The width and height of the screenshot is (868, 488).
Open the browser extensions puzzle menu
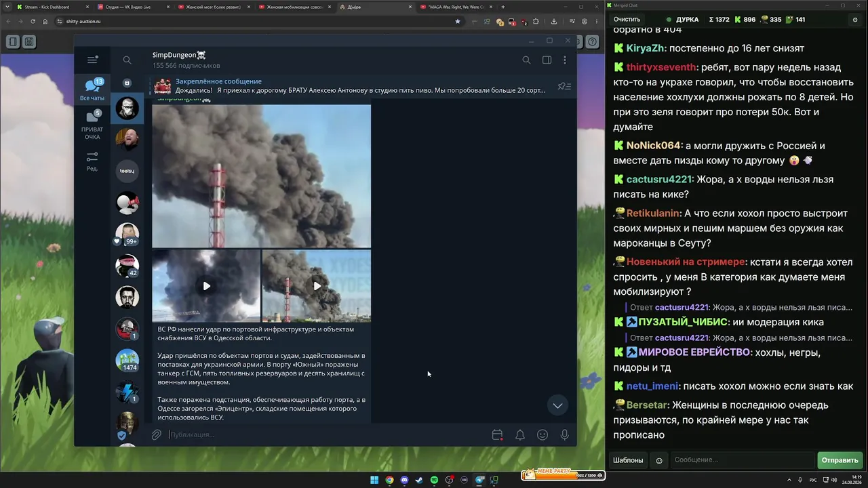coord(536,21)
